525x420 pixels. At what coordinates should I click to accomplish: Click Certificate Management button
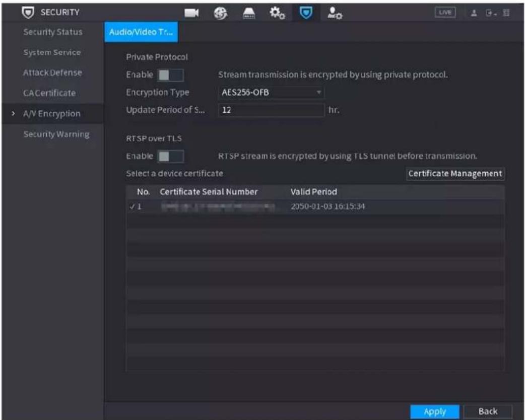coord(455,174)
